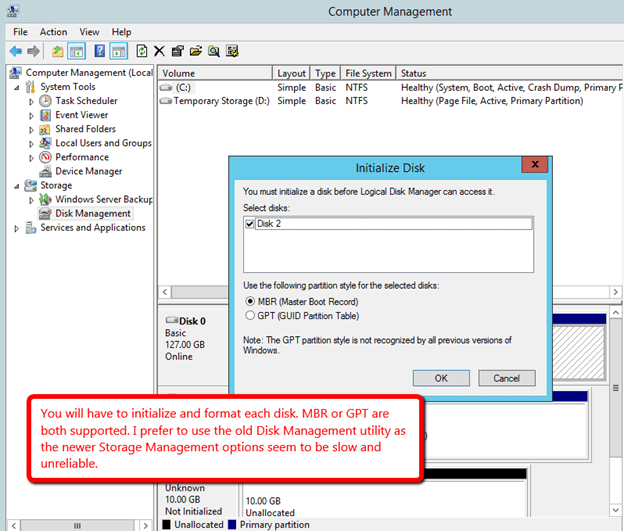Open the Action menu
The width and height of the screenshot is (624, 531).
click(x=53, y=32)
